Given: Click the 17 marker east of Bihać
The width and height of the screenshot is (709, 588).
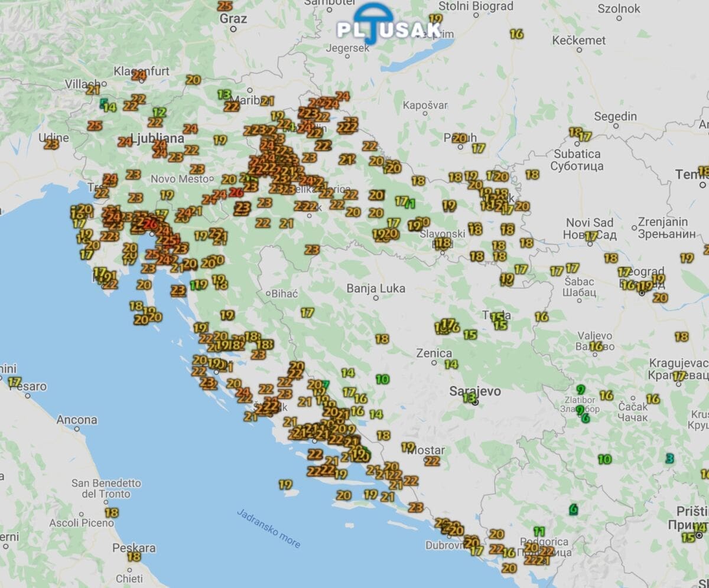Looking at the screenshot, I should (307, 312).
